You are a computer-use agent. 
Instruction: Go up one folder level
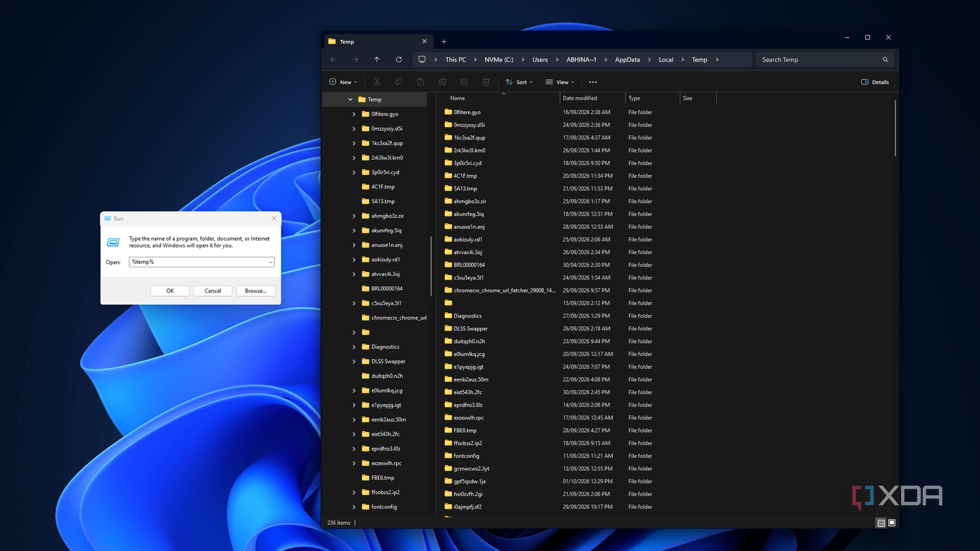[x=377, y=59]
